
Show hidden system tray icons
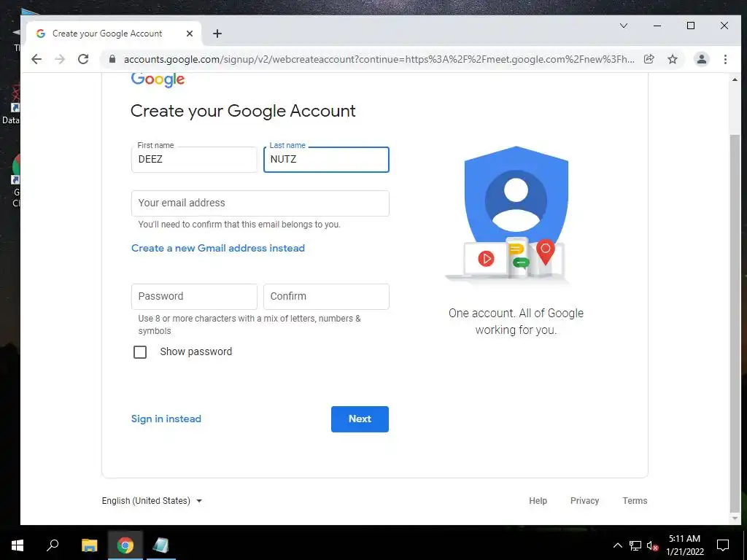tap(617, 545)
